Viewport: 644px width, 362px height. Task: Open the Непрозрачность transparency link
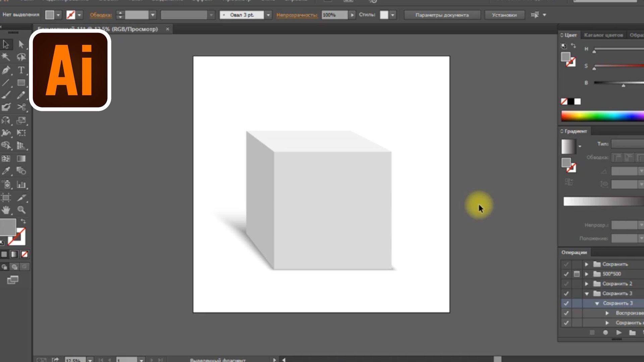297,15
